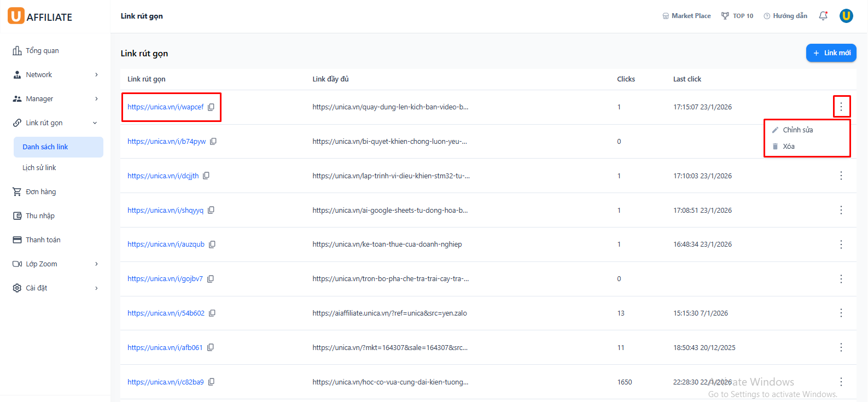
Task: Select Chỉnh sửa from the context menu
Action: [797, 130]
